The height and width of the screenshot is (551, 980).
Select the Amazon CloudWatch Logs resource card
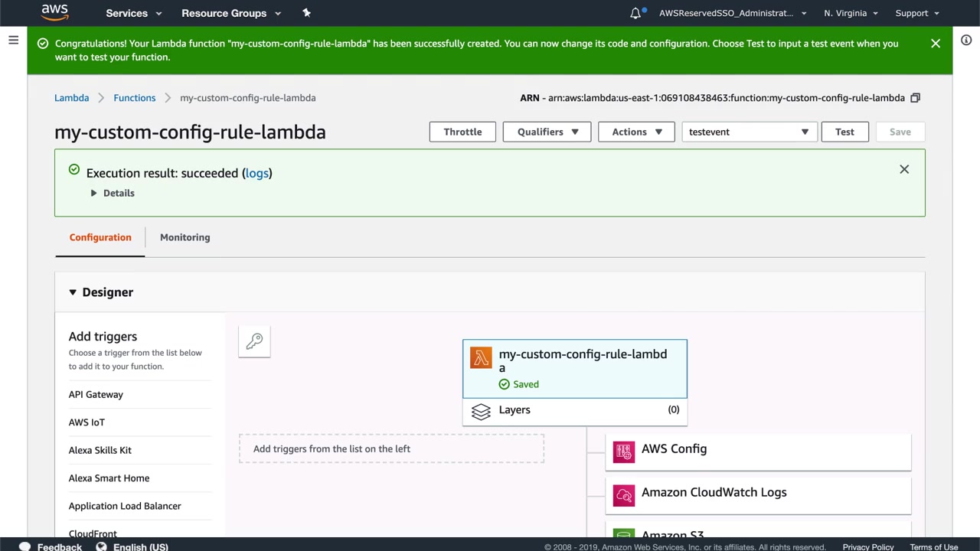pos(759,495)
